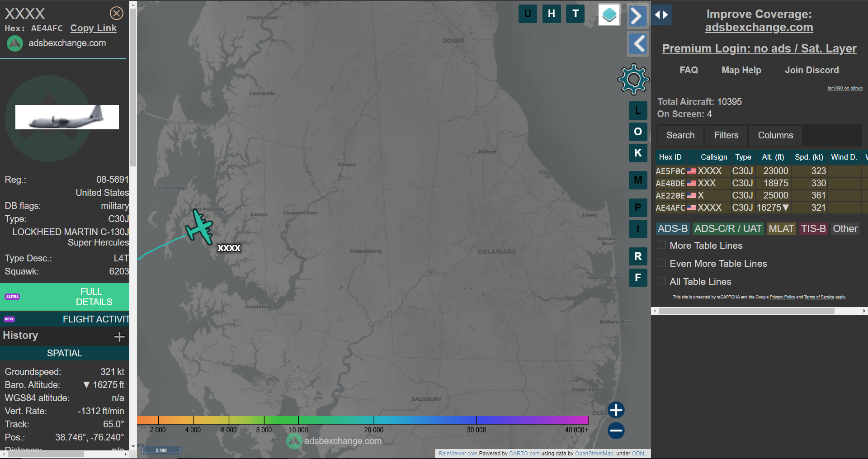This screenshot has height=459, width=868.
Task: Check Even More Table Lines checkbox
Action: (x=662, y=263)
